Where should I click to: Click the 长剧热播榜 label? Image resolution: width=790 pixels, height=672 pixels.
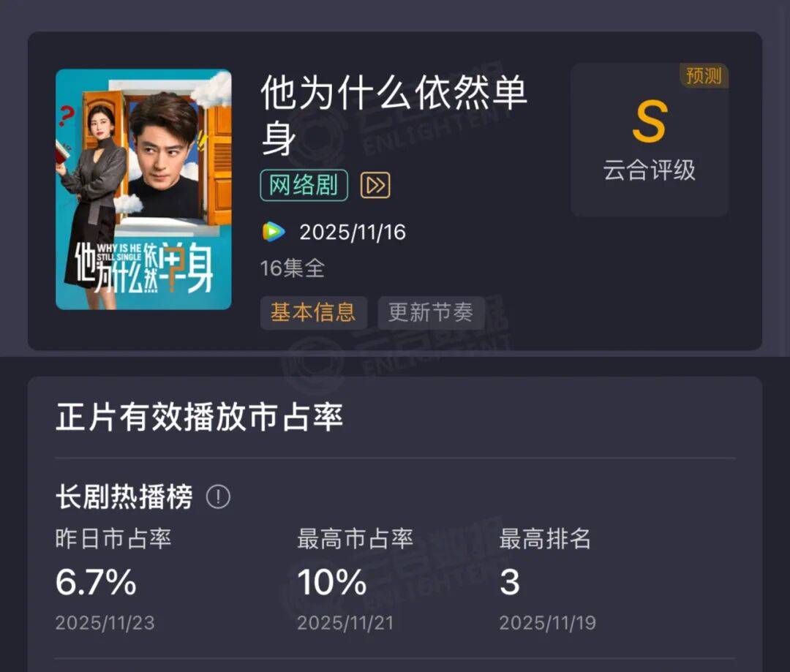click(124, 498)
